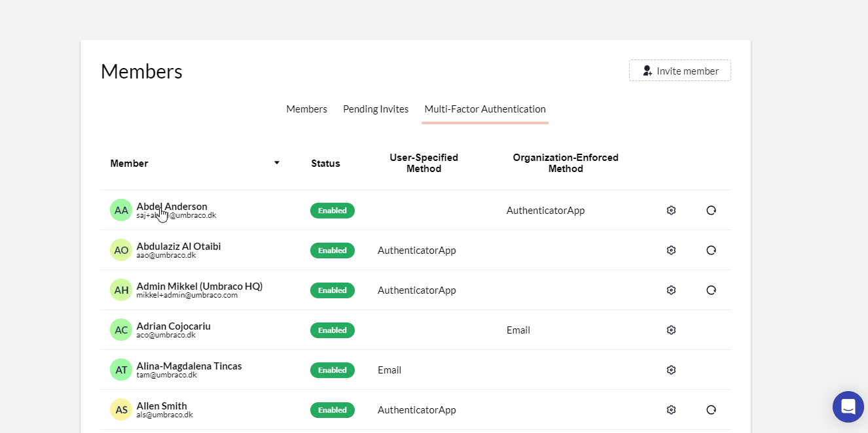This screenshot has width=868, height=433.
Task: Click AuthenticatorApp in Abdel Anderson's row
Action: [x=545, y=211]
